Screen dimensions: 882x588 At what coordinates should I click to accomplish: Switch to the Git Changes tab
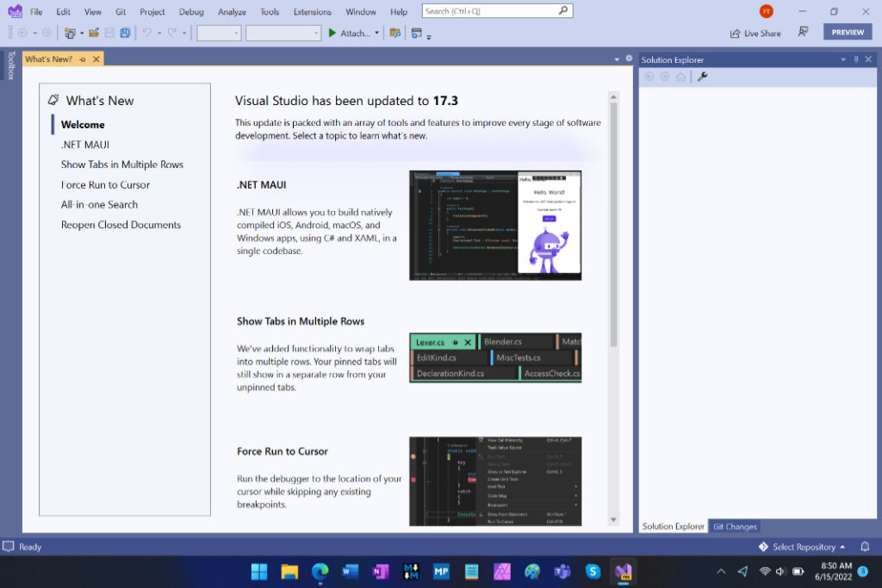735,526
